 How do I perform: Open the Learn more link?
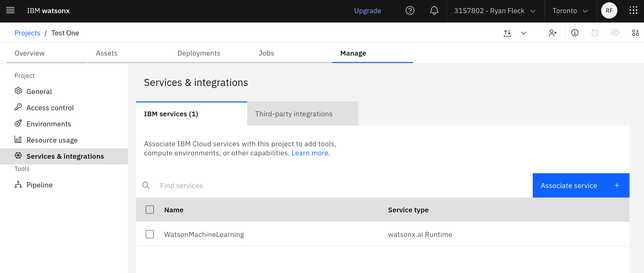310,153
